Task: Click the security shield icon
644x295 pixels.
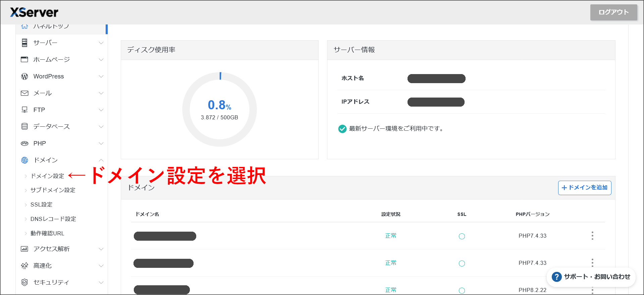Action: [x=24, y=282]
